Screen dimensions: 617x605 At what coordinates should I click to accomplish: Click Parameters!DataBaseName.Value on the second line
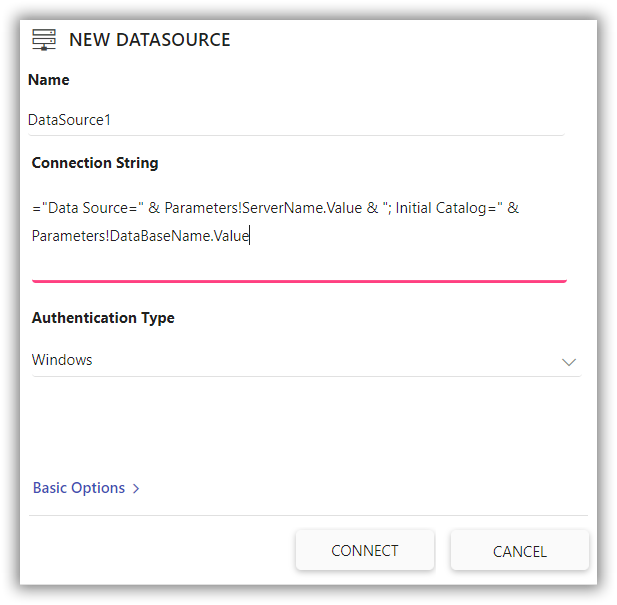pyautogui.click(x=140, y=236)
